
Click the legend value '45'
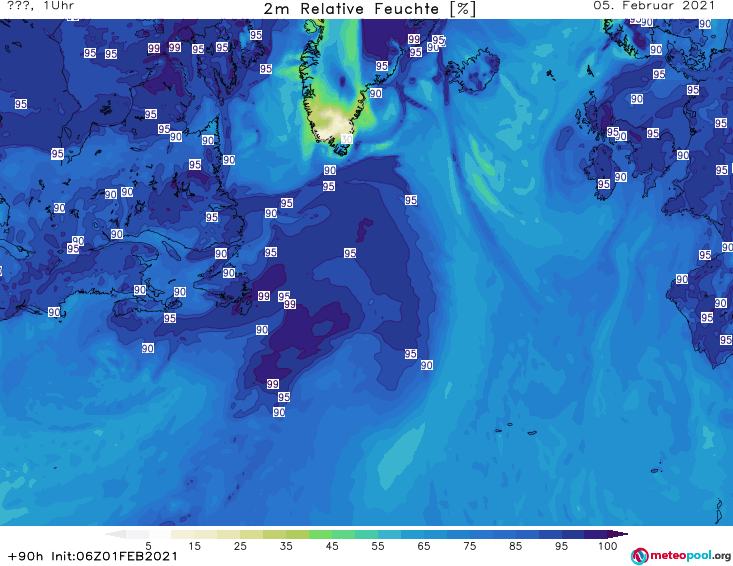(x=332, y=546)
